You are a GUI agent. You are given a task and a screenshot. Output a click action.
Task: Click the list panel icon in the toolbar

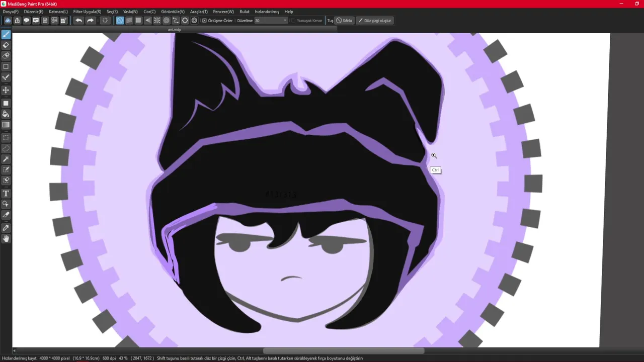coord(54,21)
